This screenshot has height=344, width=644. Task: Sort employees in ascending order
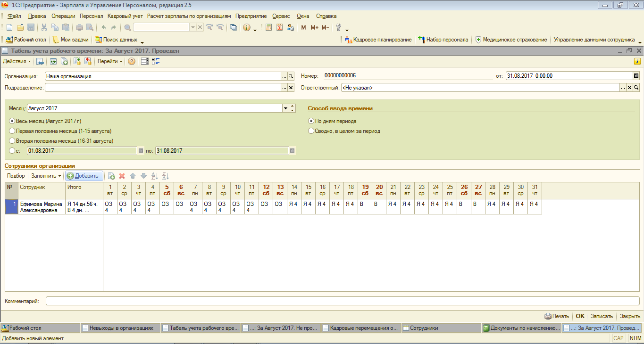tap(154, 176)
